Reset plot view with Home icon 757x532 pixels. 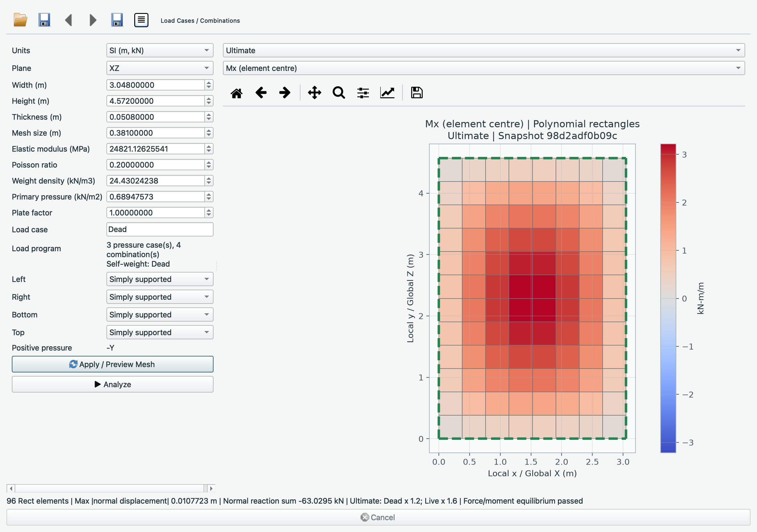pos(236,93)
